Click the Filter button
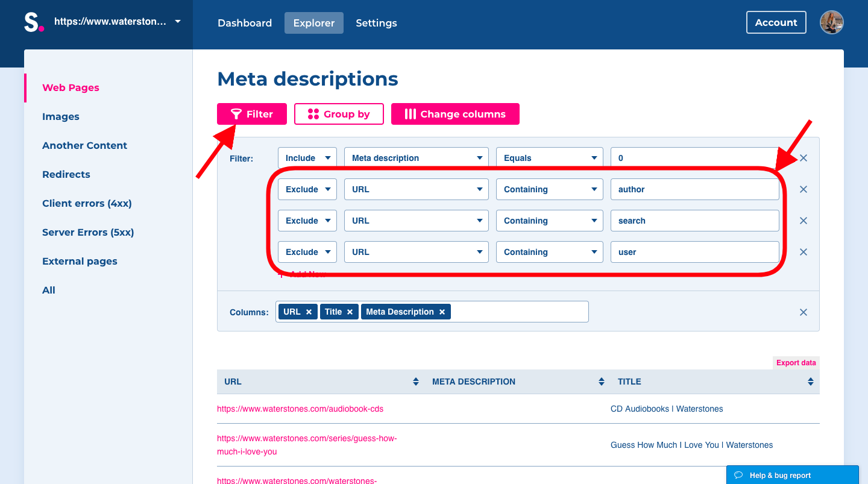This screenshot has width=868, height=484. [x=252, y=114]
